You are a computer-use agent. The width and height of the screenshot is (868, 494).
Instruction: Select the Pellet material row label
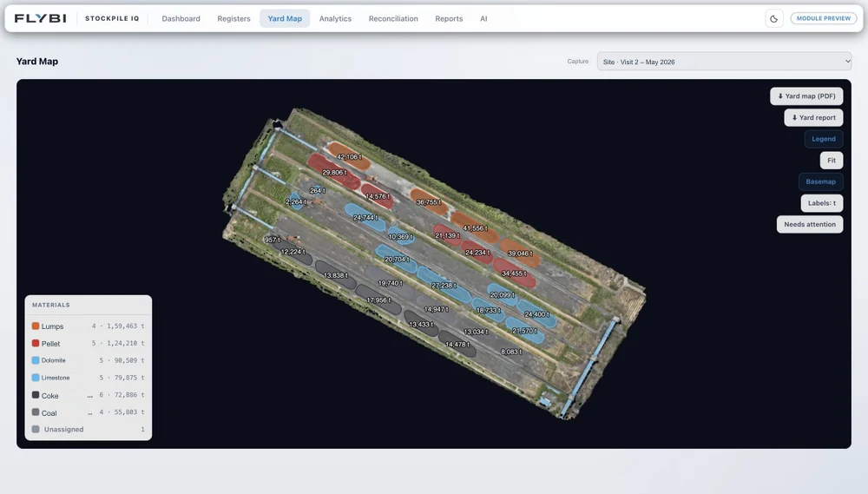tap(51, 343)
